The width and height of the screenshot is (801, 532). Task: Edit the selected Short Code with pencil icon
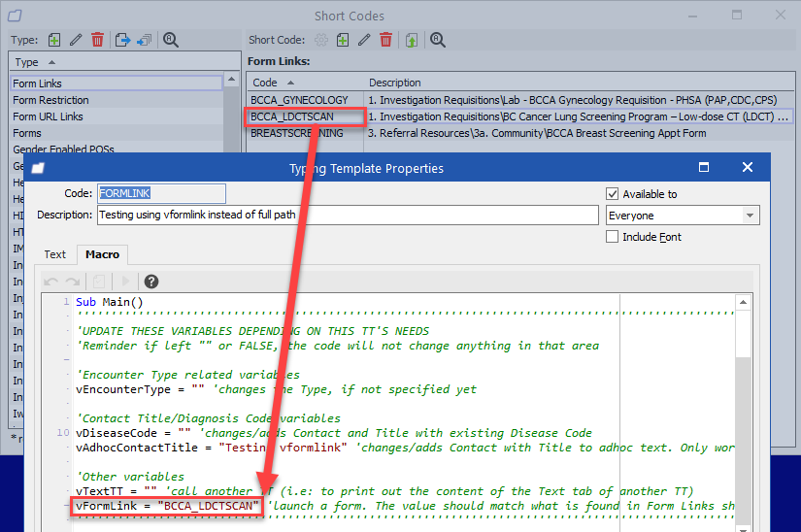pos(364,40)
